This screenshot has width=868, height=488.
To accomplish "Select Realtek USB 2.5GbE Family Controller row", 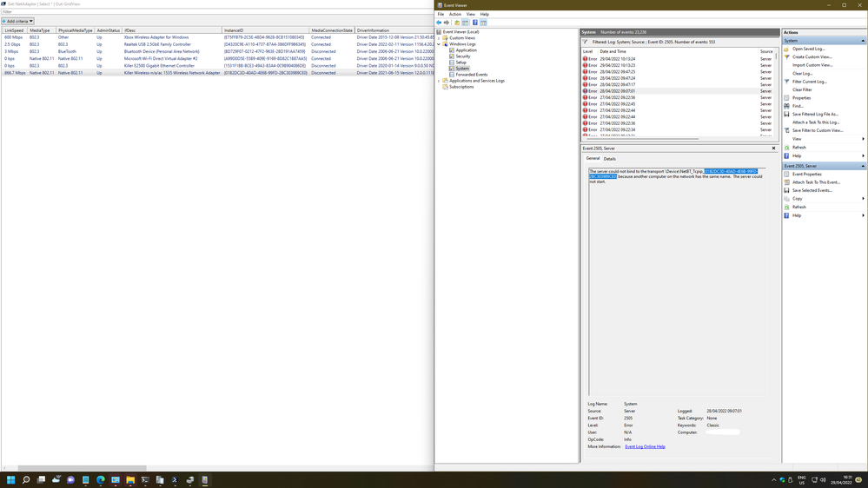I will pyautogui.click(x=217, y=44).
